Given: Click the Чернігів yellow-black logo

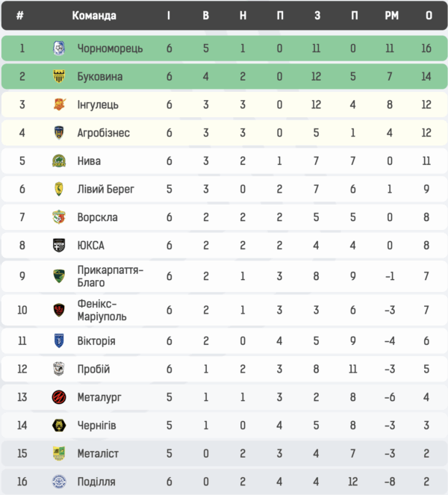Looking at the screenshot, I should click(x=59, y=425).
